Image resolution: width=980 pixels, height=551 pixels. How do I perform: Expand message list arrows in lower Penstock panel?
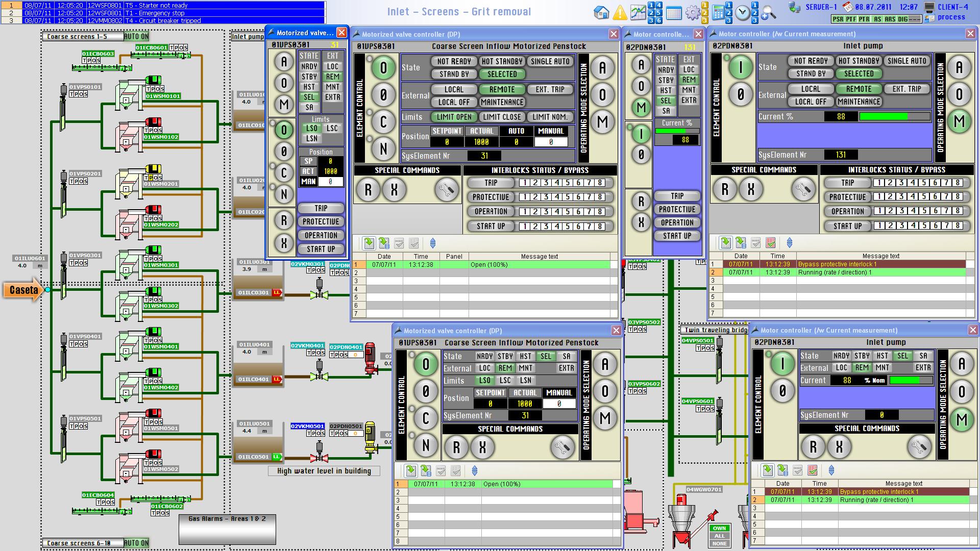[x=474, y=471]
